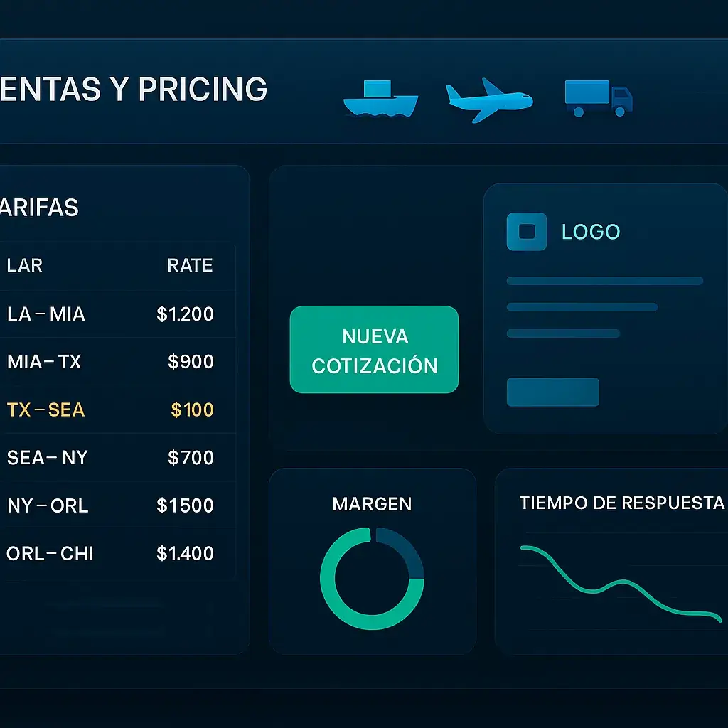Click the cargo ship icon

[380, 98]
